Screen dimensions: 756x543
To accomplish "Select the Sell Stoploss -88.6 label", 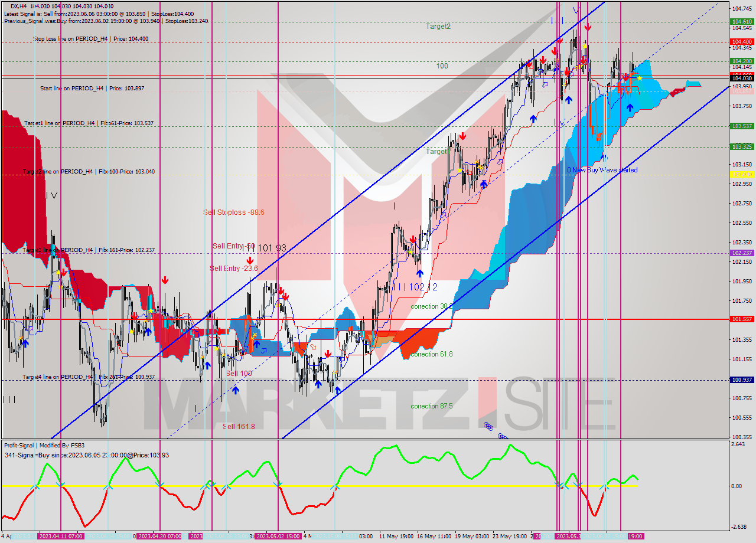I will coord(233,212).
